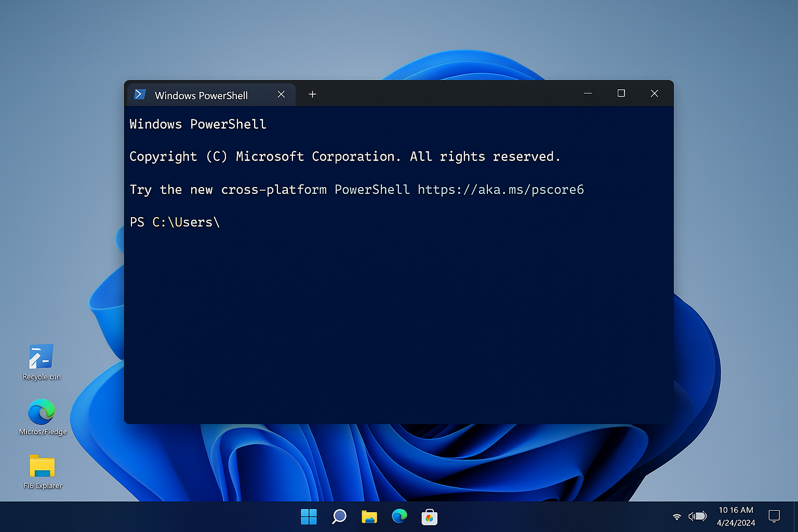Image resolution: width=798 pixels, height=532 pixels.
Task: Launch Microsoft Edge from the taskbar
Action: [399, 516]
